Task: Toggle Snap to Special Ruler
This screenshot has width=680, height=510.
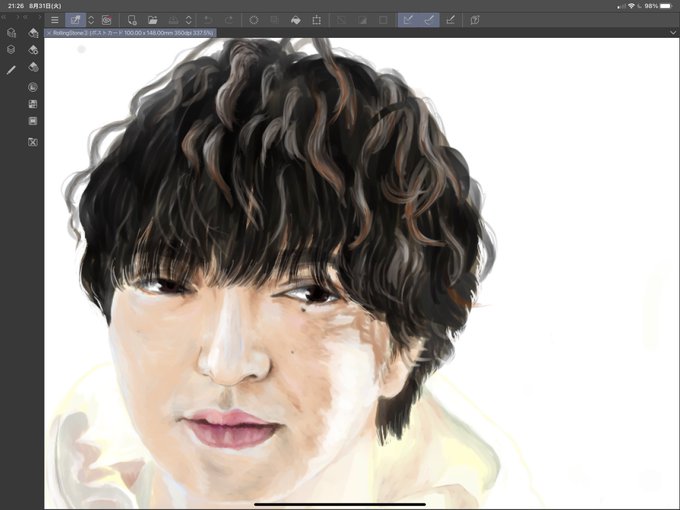Action: click(429, 20)
